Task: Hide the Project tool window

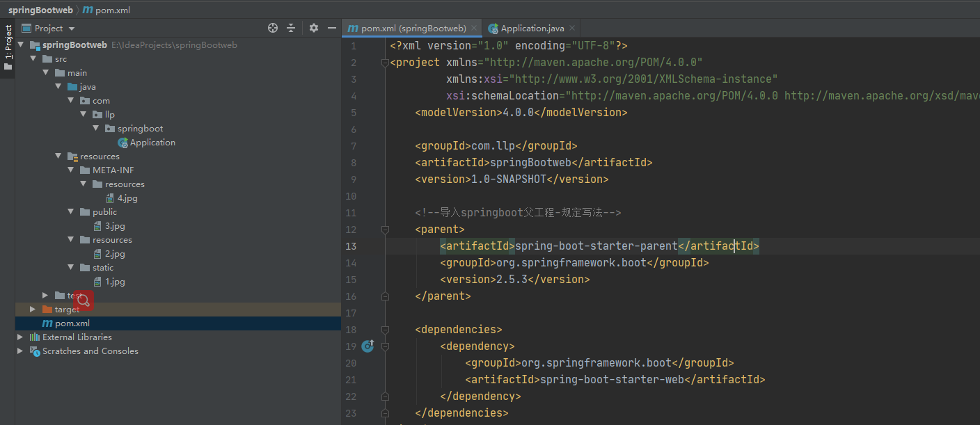Action: [x=332, y=28]
